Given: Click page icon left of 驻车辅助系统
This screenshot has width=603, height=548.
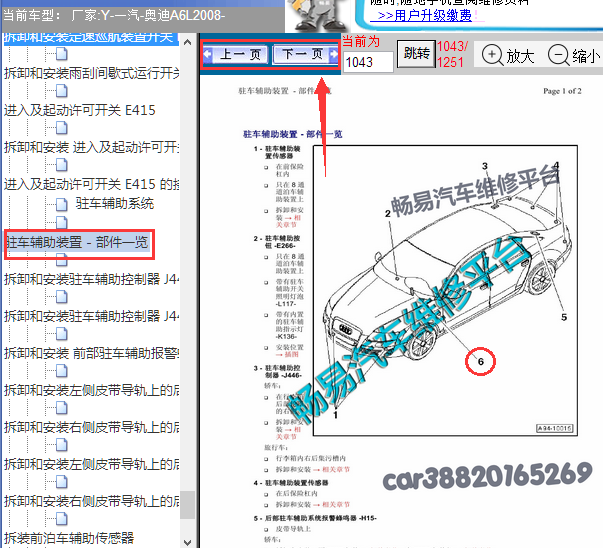Looking at the screenshot, I should 62,204.
